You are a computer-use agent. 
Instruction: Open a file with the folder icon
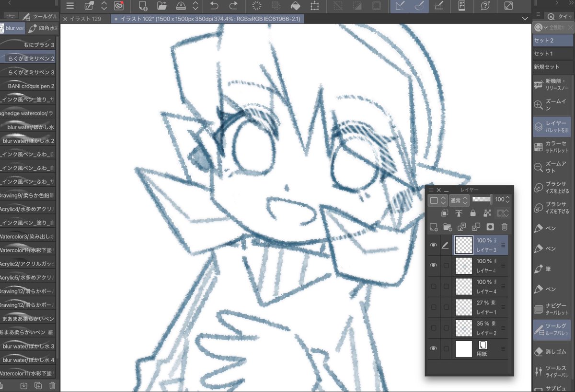click(161, 6)
